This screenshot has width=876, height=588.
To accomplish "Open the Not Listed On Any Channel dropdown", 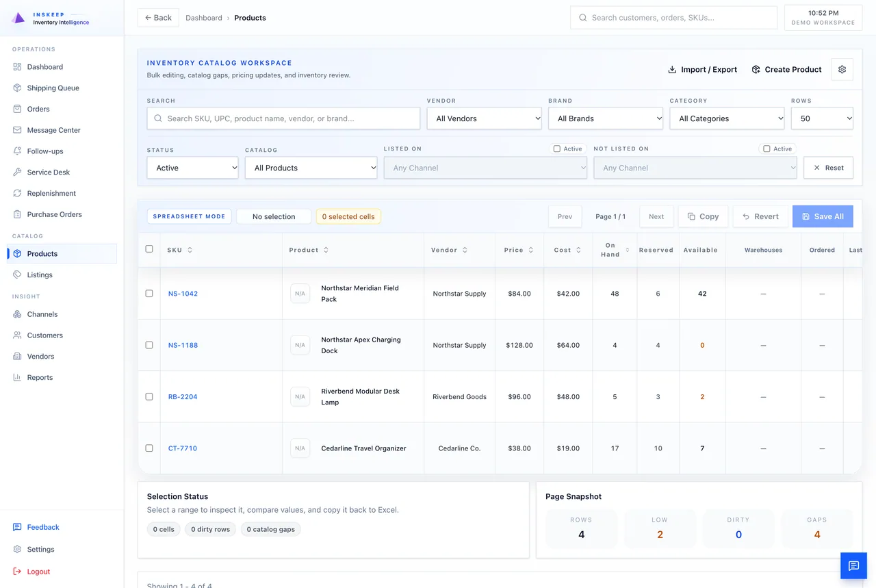I will 695,168.
